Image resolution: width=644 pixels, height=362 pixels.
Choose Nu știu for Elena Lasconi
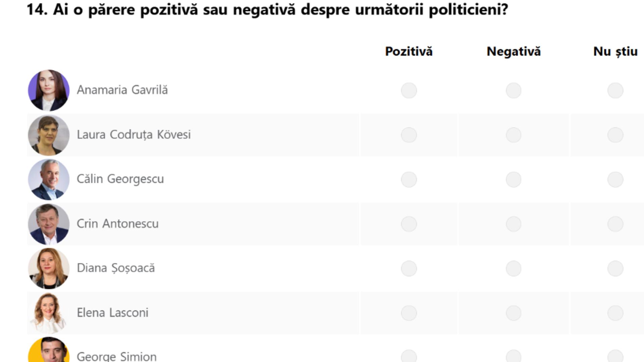pos(615,312)
